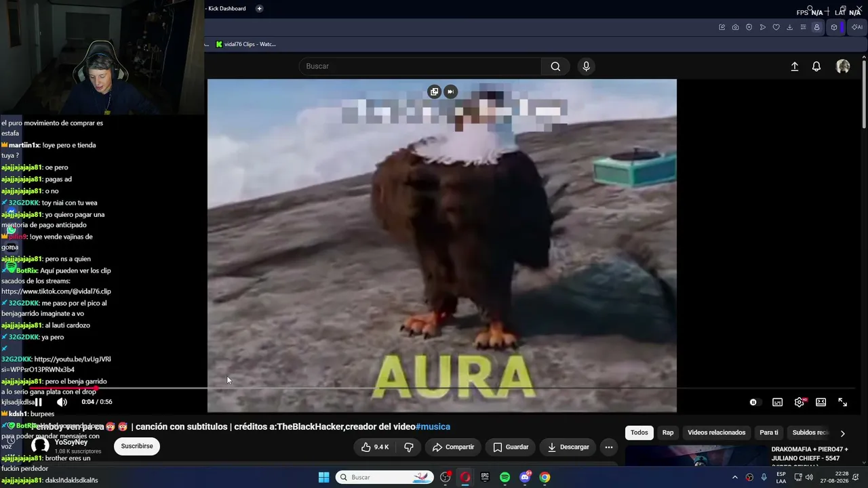Open the YouTube upload/create icon
Image resolution: width=868 pixels, height=488 pixels.
click(795, 66)
